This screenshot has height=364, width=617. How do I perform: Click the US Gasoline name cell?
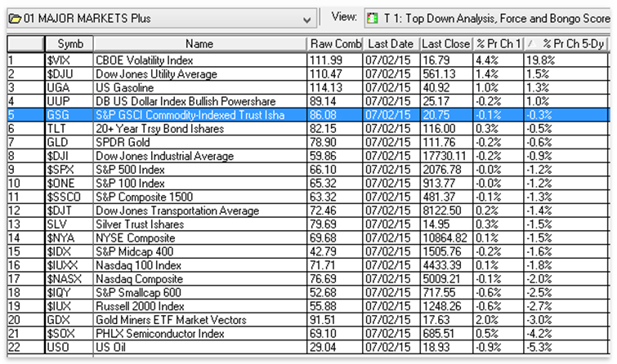tap(200, 87)
